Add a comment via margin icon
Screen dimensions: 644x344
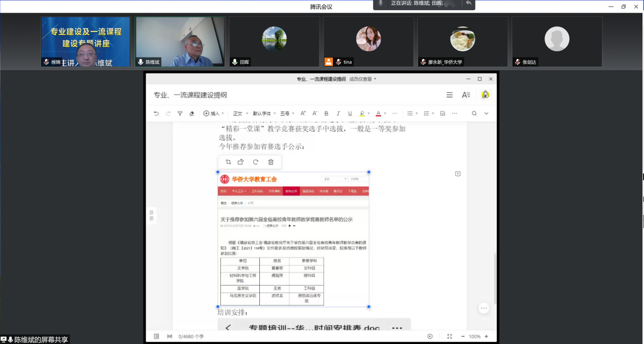coord(458,174)
